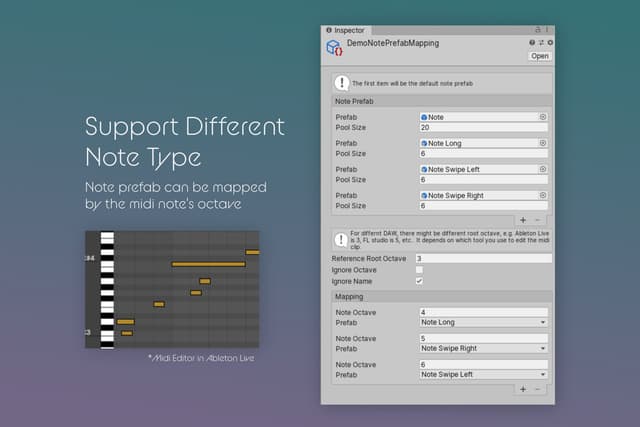Screen dimensions: 640x427
Task: Open object picker for Note Long prefab
Action: (x=542, y=143)
